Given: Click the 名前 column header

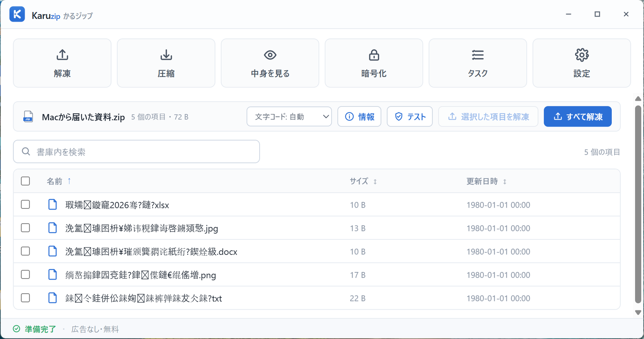Looking at the screenshot, I should [x=54, y=181].
